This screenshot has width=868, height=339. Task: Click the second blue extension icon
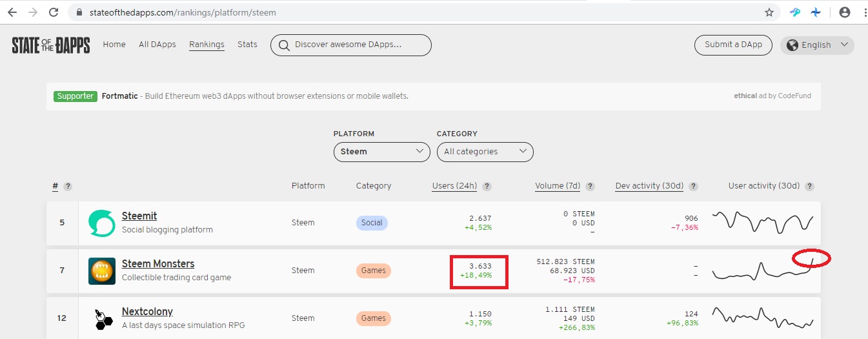coord(816,12)
